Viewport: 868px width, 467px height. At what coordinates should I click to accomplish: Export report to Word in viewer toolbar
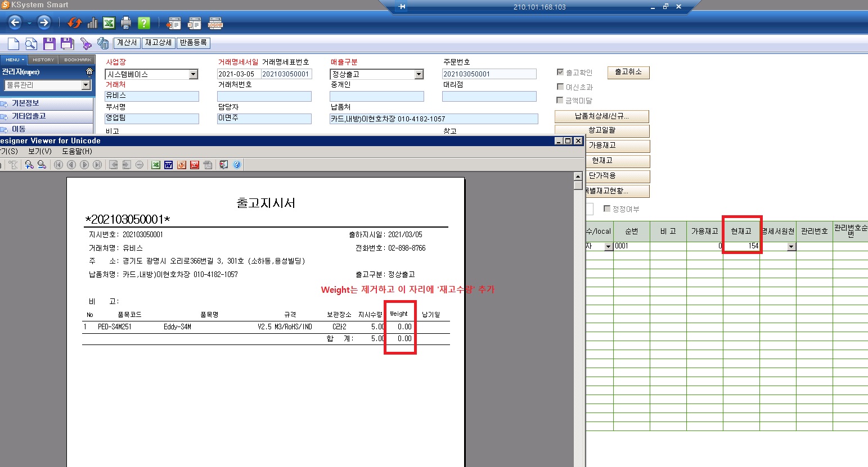coord(168,165)
